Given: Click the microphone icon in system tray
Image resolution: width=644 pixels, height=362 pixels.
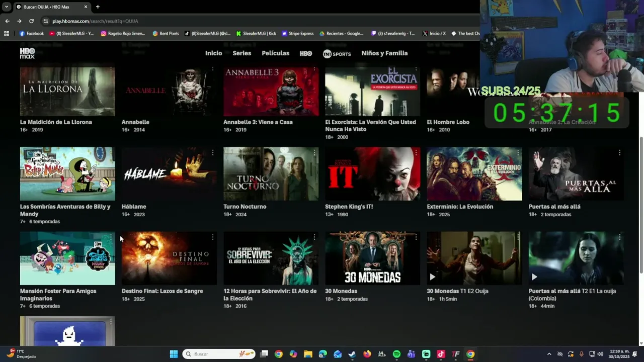Looking at the screenshot, I should pyautogui.click(x=582, y=354).
